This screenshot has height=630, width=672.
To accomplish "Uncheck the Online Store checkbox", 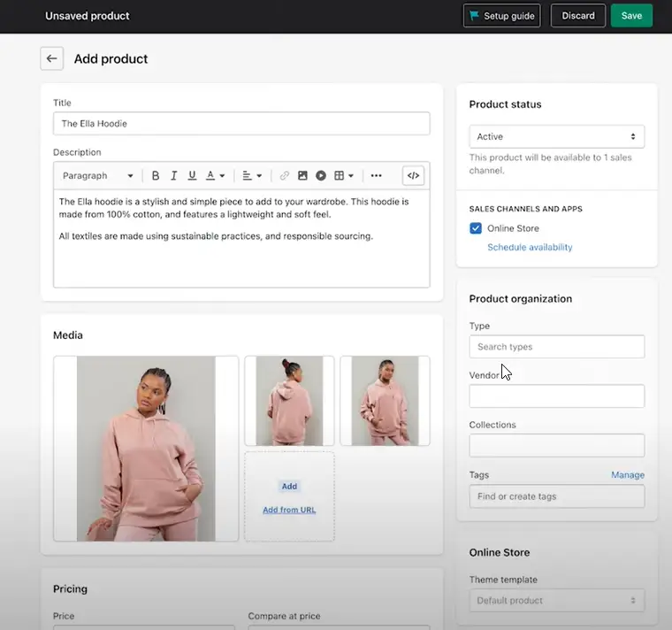I will [x=476, y=228].
